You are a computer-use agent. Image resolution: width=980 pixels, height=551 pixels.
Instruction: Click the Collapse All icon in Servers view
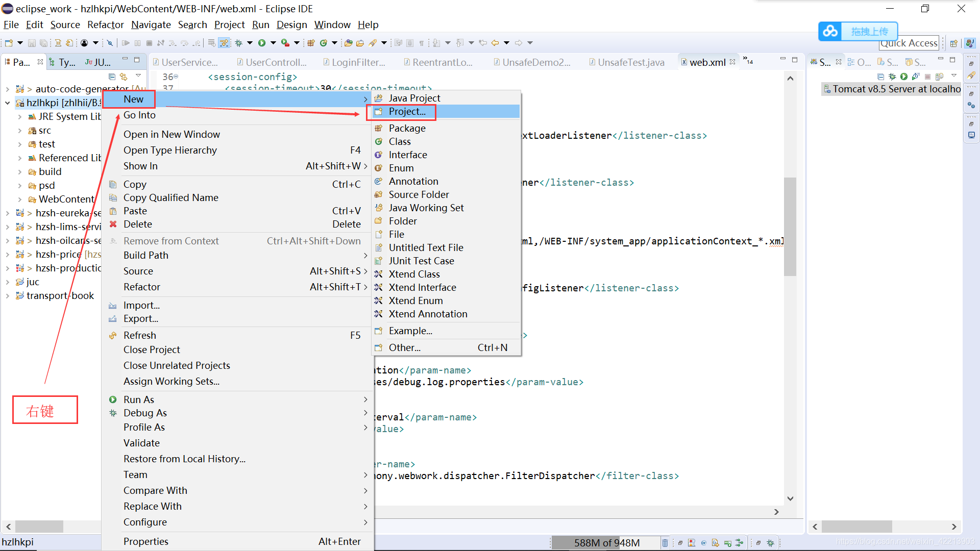coord(880,77)
